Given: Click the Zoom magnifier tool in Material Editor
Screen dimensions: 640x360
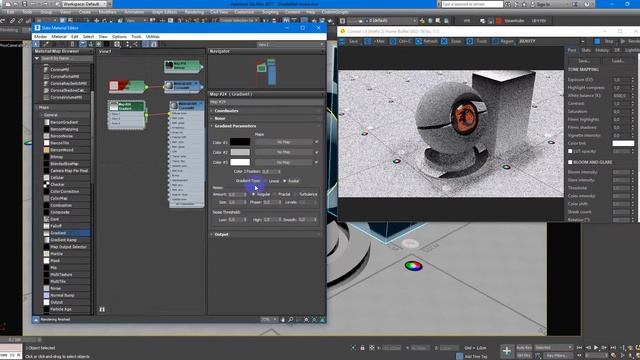Looking at the screenshot, I should coord(291,320).
